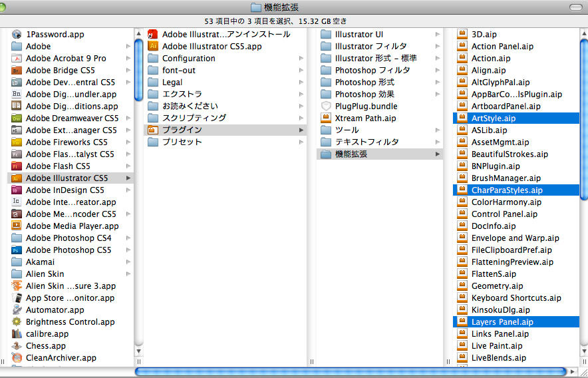Click the Adobe InDesign CS5 folder icon

click(17, 190)
